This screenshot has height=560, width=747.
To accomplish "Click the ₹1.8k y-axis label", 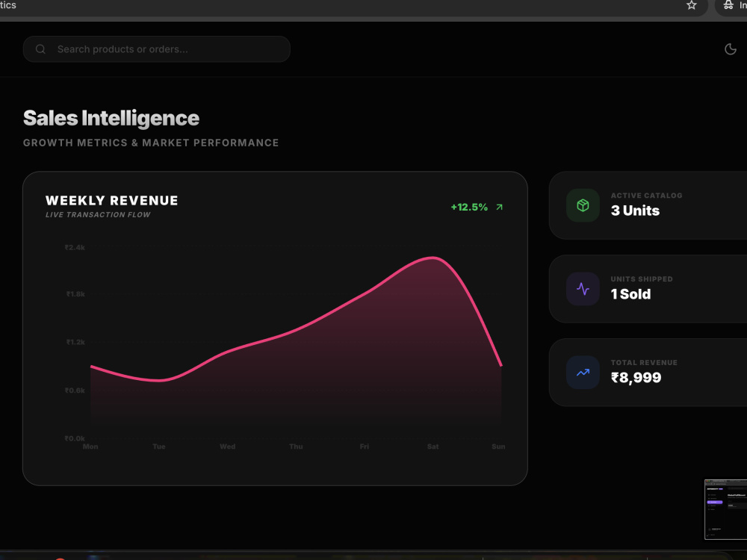I will (x=75, y=293).
